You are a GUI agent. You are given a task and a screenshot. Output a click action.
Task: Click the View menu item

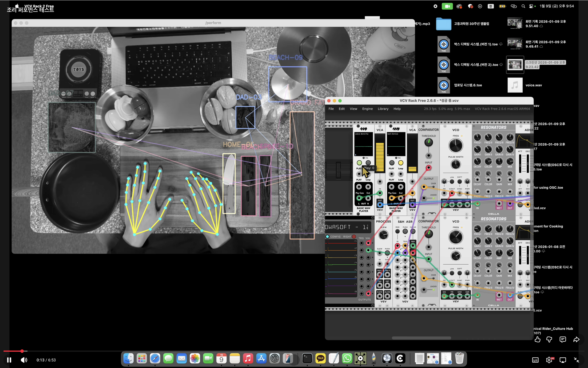coord(353,109)
